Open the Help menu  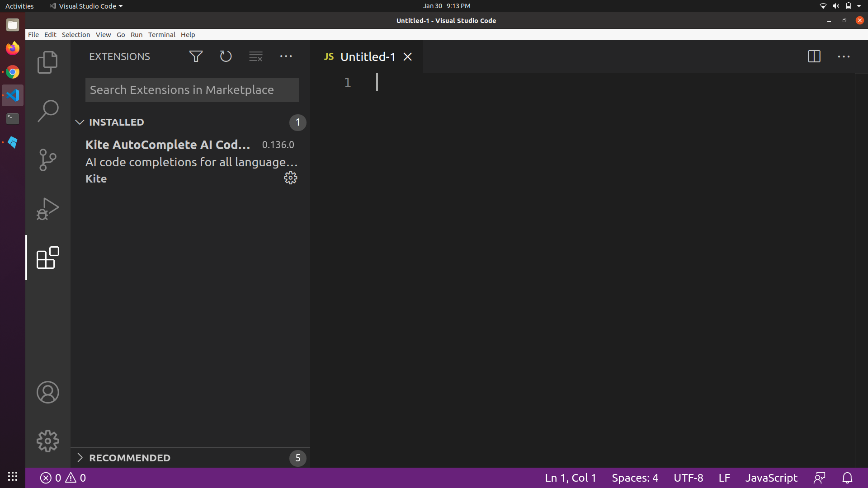coord(188,35)
